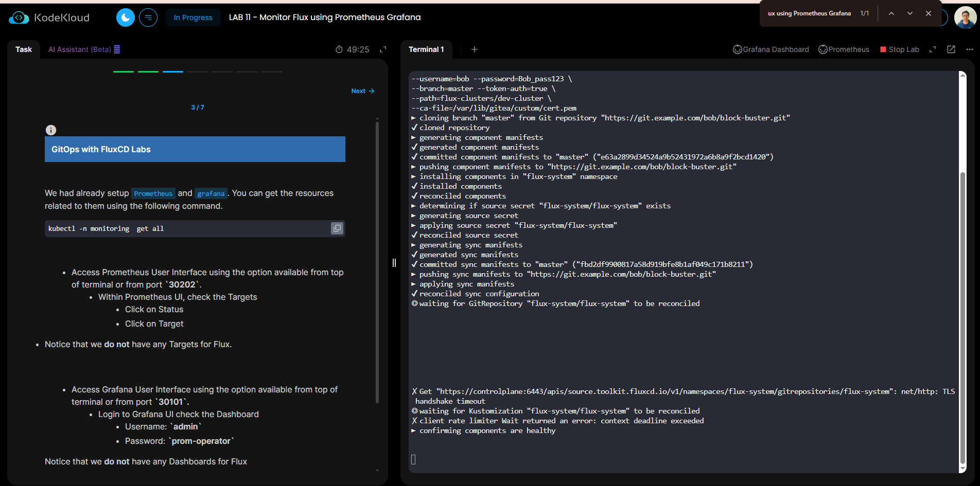The width and height of the screenshot is (980, 486).
Task: Open the Prometheus interface link
Action: pos(844,49)
